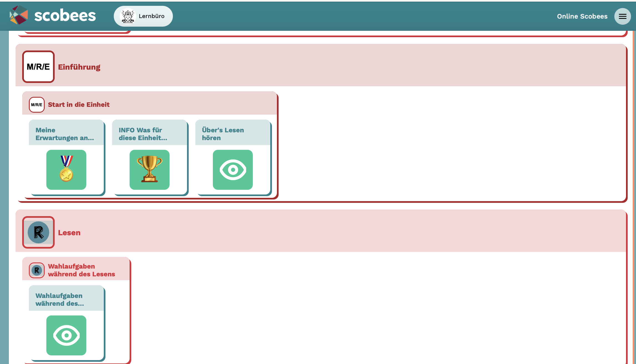The image size is (636, 364).
Task: Click the trophy icon in INFO card
Action: (150, 170)
